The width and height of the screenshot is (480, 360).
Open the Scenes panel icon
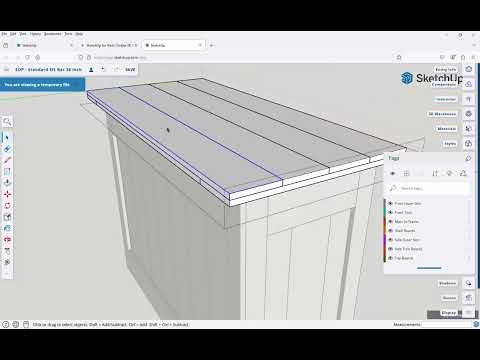pos(469,298)
